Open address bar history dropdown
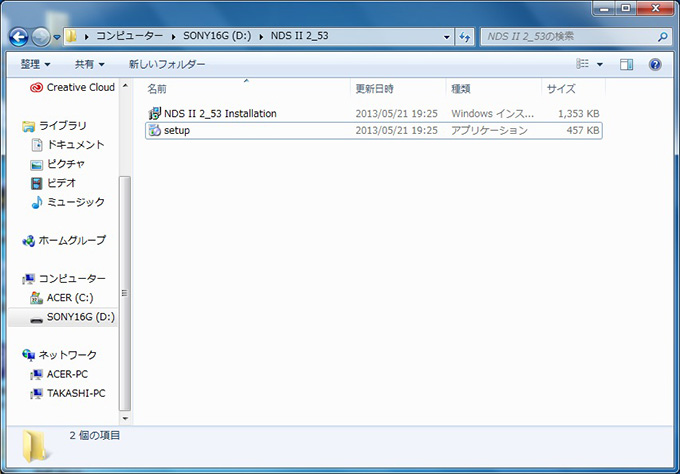Viewport: 680px width, 474px height. pos(446,37)
